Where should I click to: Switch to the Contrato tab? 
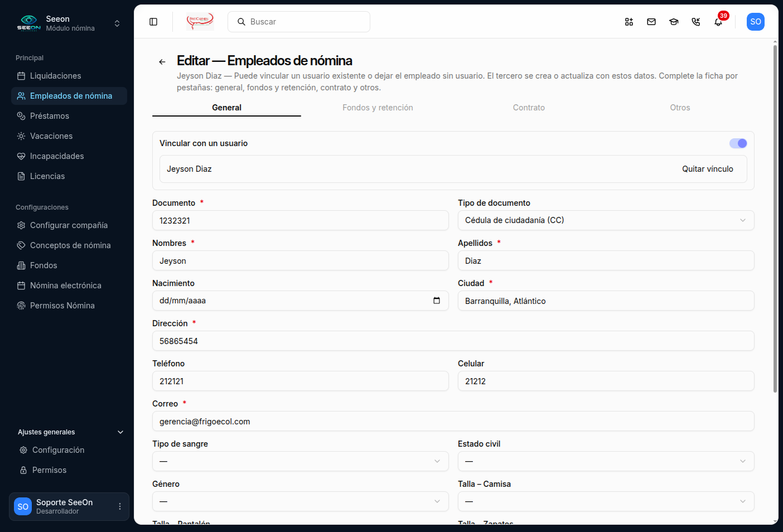pyautogui.click(x=529, y=108)
